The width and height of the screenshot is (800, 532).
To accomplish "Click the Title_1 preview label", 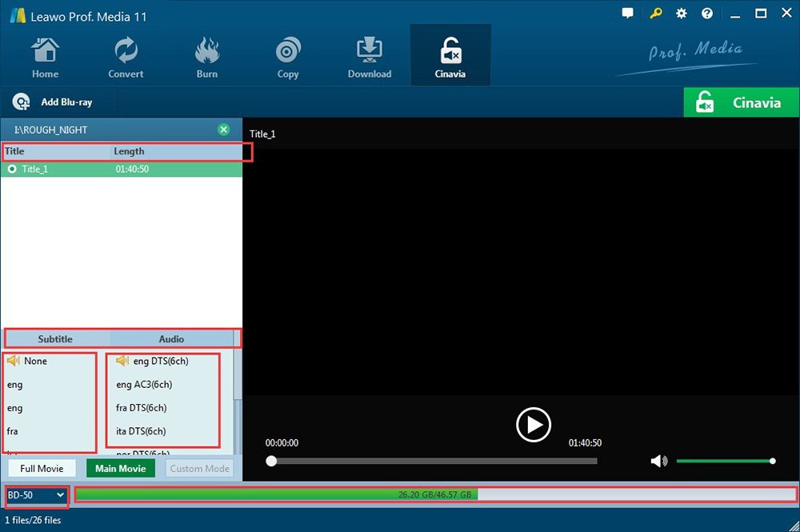I will (x=262, y=134).
